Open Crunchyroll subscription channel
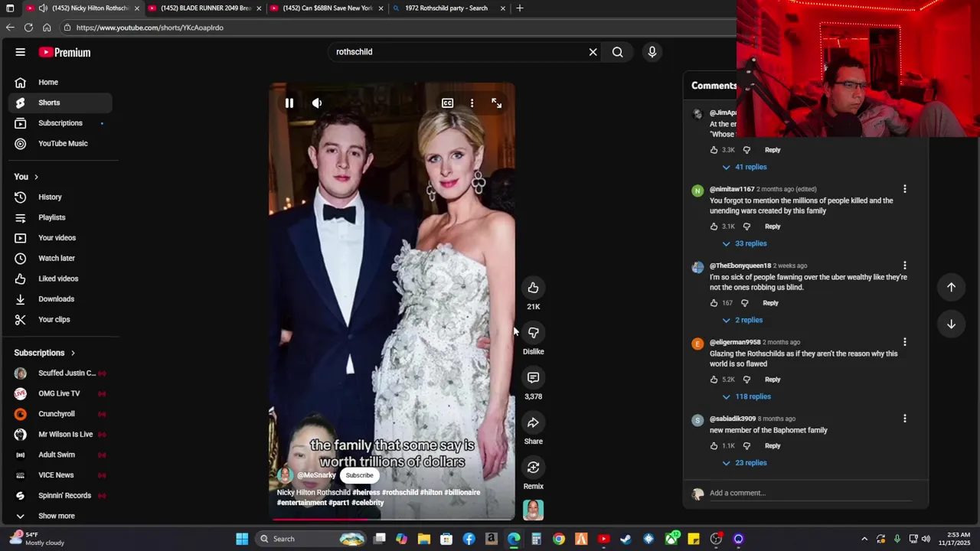Image resolution: width=980 pixels, height=551 pixels. pyautogui.click(x=60, y=414)
